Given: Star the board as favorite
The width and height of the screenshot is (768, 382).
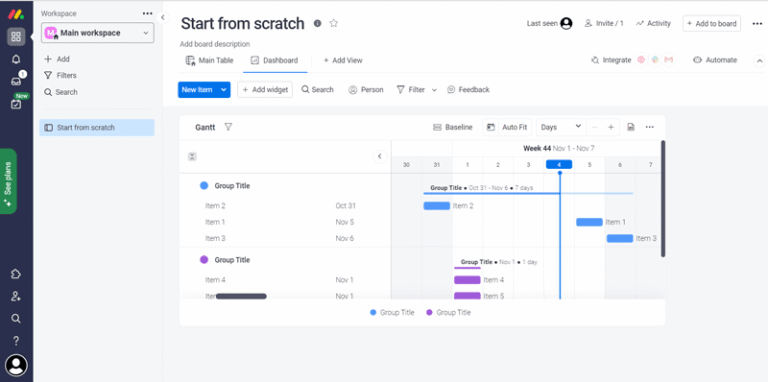Looking at the screenshot, I should point(334,23).
